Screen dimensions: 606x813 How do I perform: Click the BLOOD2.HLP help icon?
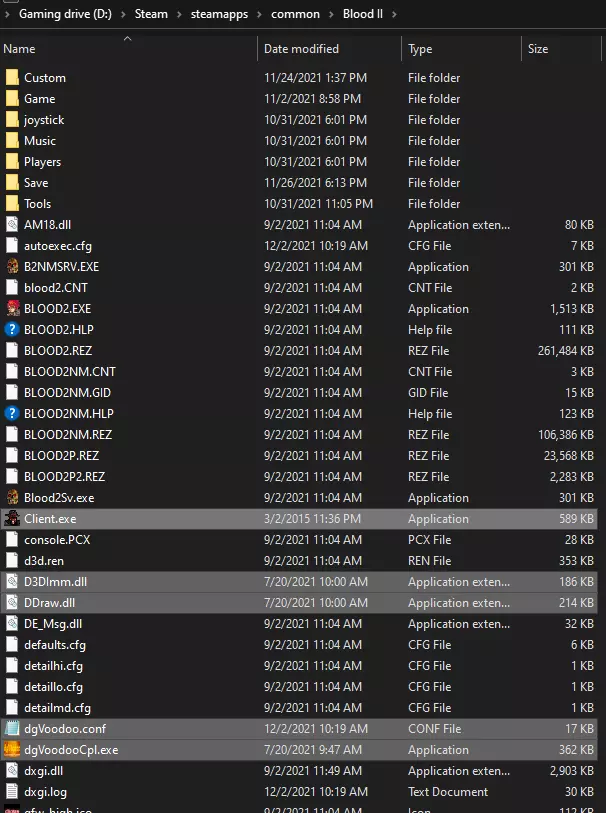click(12, 329)
